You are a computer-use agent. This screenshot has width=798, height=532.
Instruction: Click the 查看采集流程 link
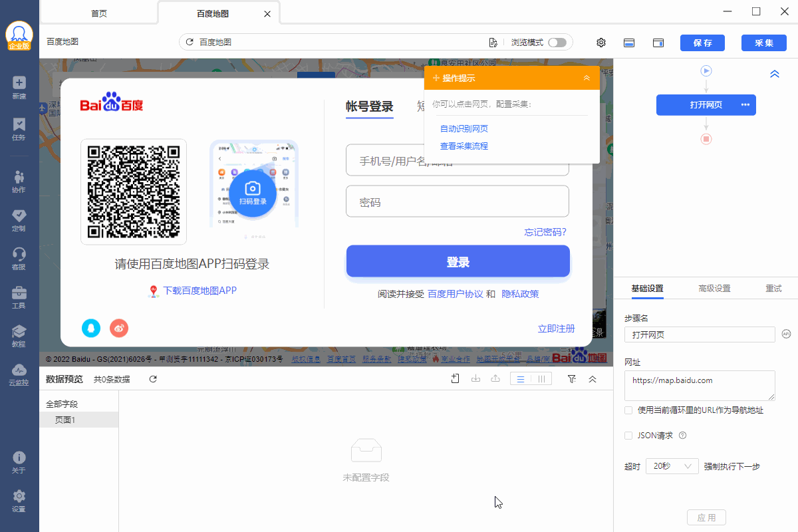click(x=464, y=146)
